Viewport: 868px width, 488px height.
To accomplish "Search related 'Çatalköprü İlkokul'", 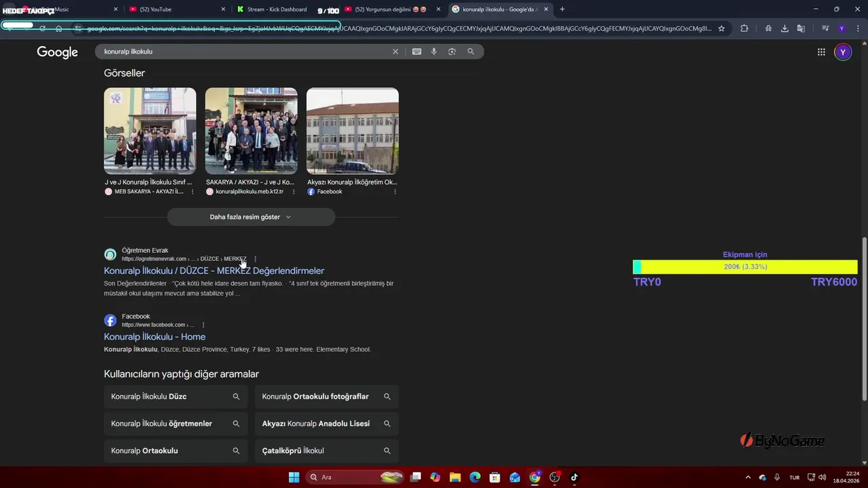I will [327, 451].
